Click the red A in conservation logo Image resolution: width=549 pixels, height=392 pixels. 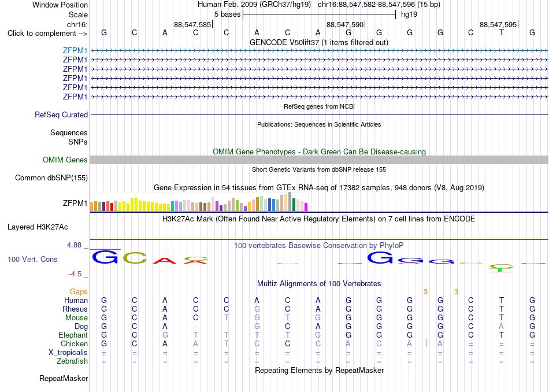[165, 260]
